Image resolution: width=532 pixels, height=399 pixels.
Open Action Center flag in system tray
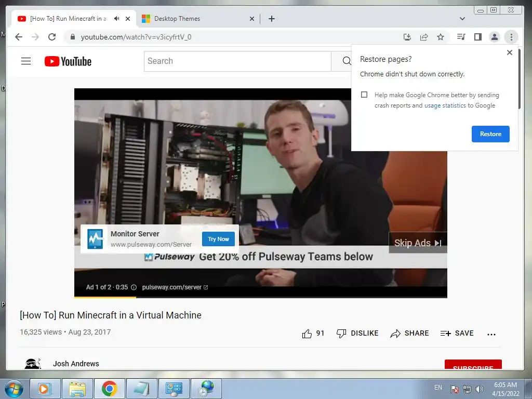click(455, 389)
